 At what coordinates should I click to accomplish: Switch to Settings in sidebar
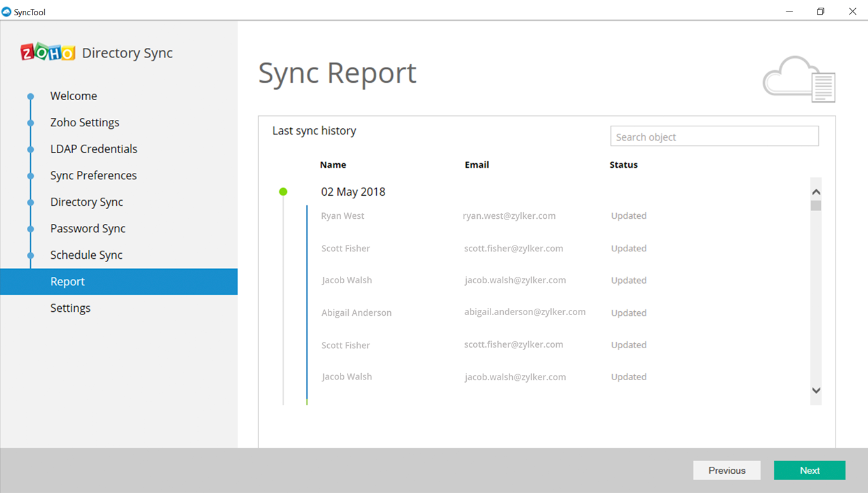70,308
